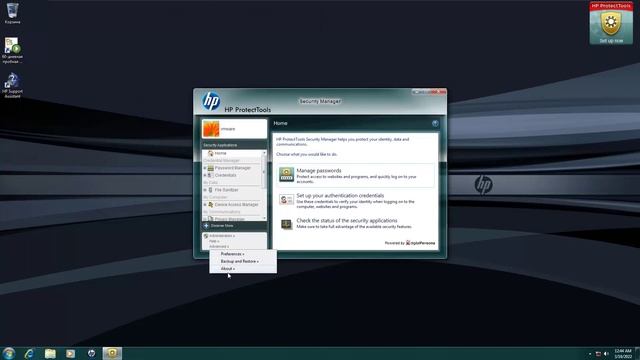The height and width of the screenshot is (360, 640).
Task: Click the sidebar scroll down arrow
Action: [264, 218]
